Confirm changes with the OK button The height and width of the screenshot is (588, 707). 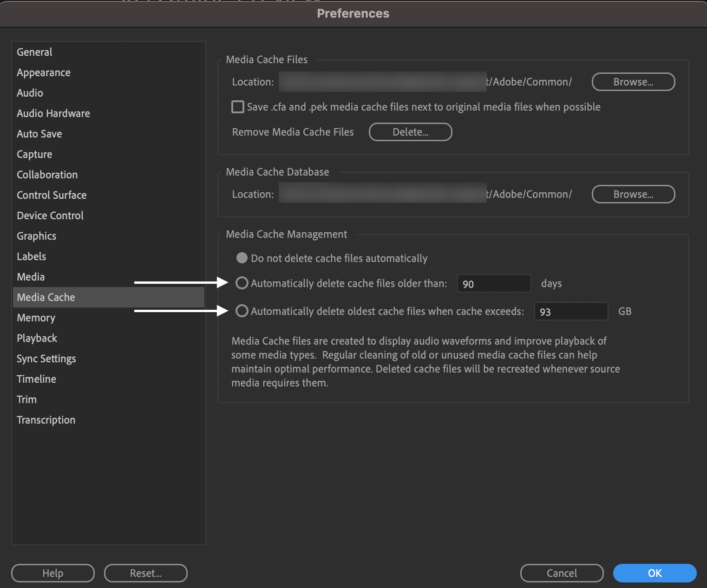coord(655,573)
